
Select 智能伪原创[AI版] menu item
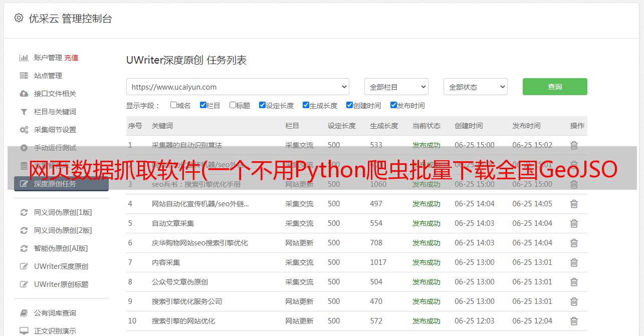(61, 248)
